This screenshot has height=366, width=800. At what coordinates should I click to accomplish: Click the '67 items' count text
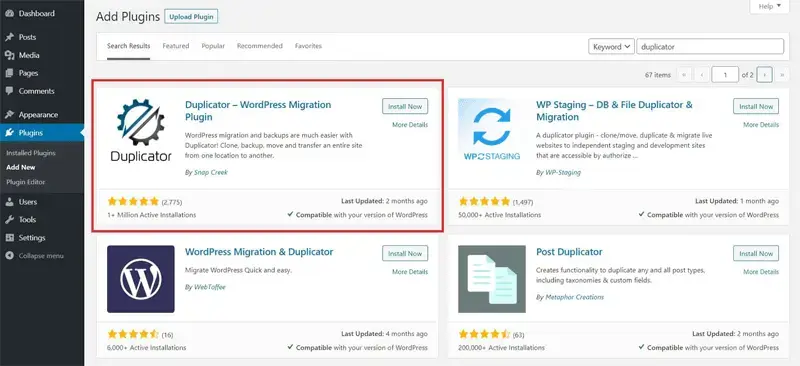[658, 75]
